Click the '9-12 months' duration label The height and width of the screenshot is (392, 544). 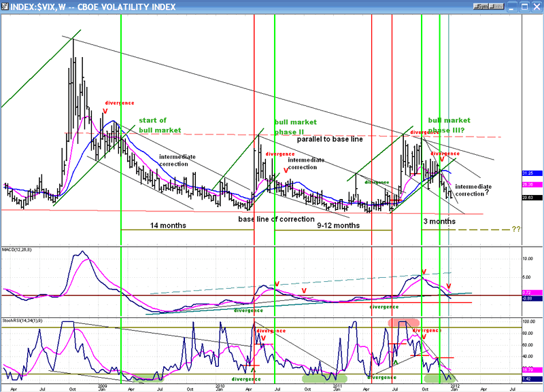pos(338,225)
